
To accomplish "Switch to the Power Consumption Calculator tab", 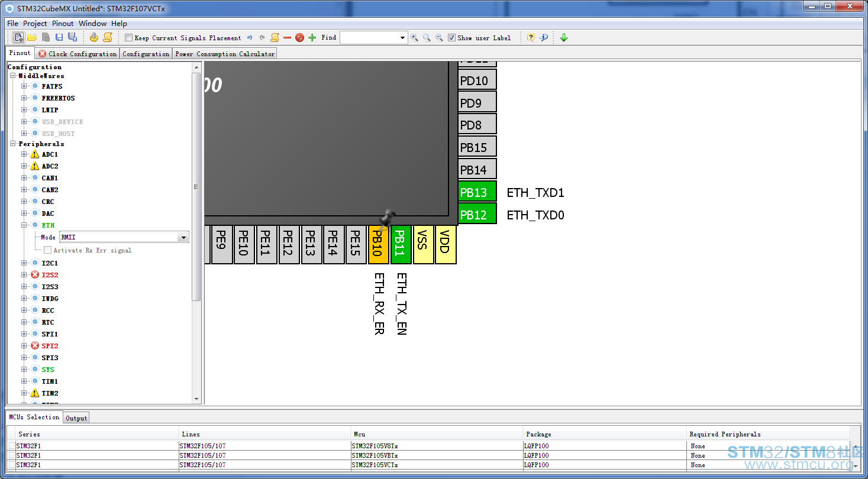I will click(225, 54).
